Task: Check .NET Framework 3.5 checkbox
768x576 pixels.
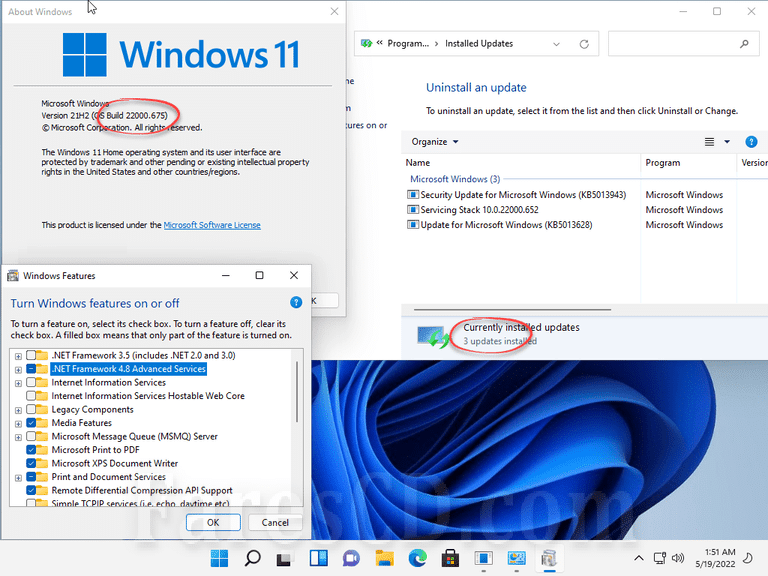Action: (31, 355)
